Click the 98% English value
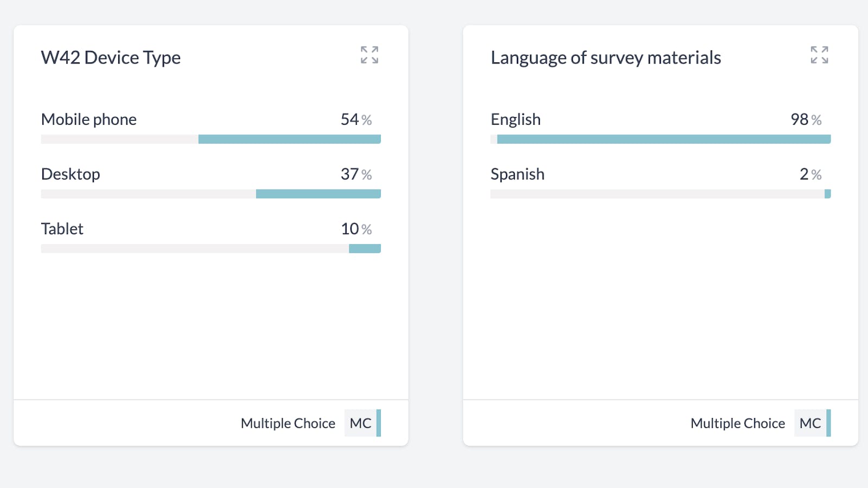The image size is (868, 488). click(806, 119)
